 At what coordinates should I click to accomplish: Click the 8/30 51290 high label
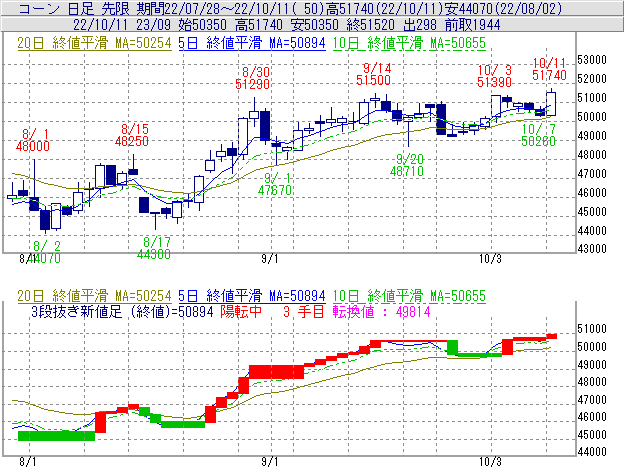coord(252,78)
